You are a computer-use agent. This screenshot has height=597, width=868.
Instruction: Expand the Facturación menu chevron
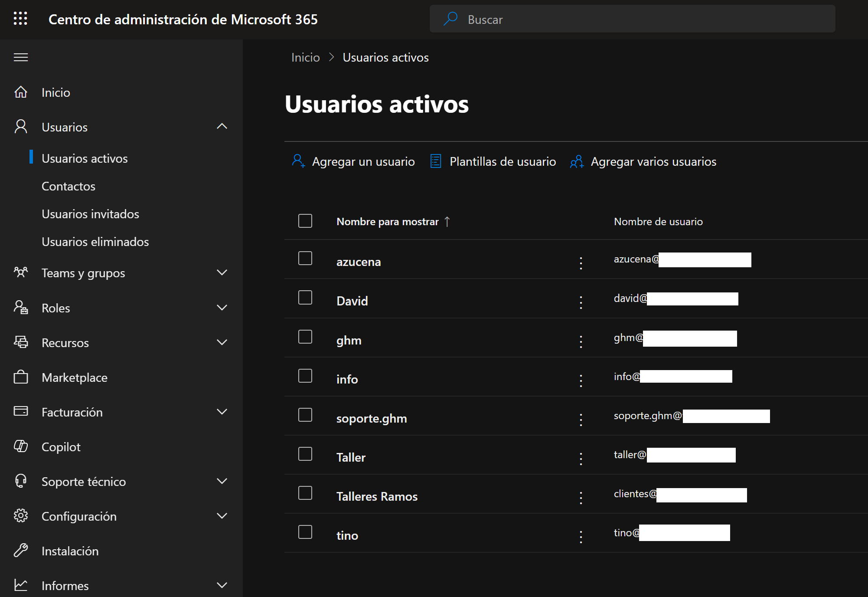tap(222, 412)
